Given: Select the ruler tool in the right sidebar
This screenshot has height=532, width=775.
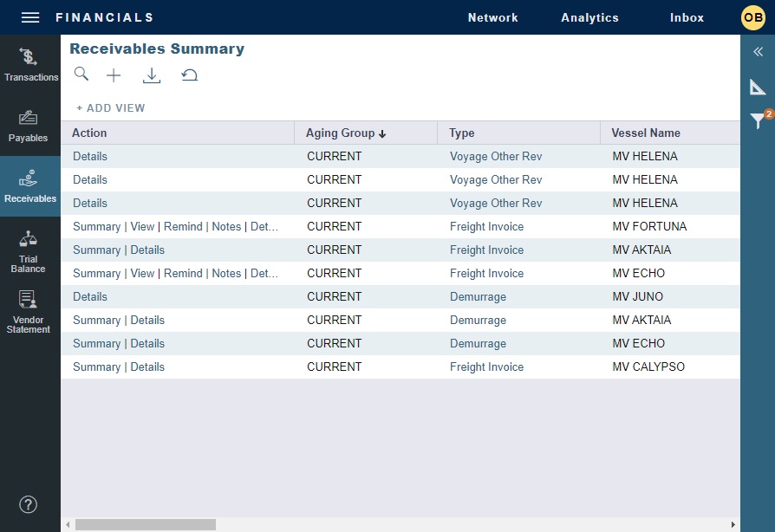Looking at the screenshot, I should click(x=759, y=87).
